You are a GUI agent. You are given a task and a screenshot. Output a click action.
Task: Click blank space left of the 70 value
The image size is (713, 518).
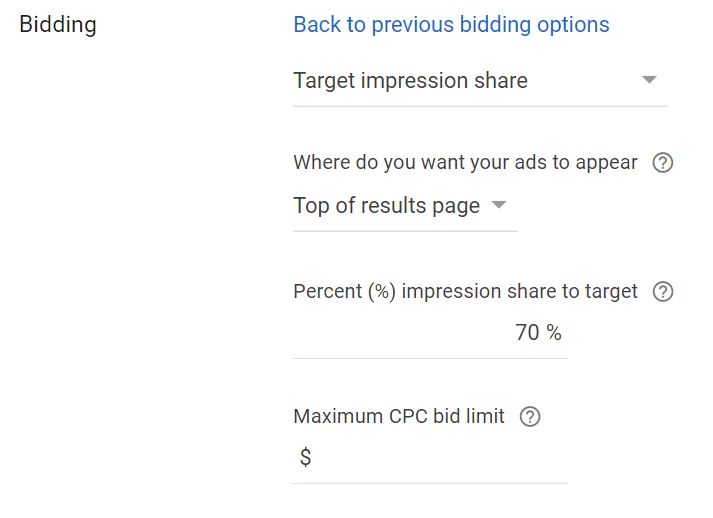[x=400, y=333]
